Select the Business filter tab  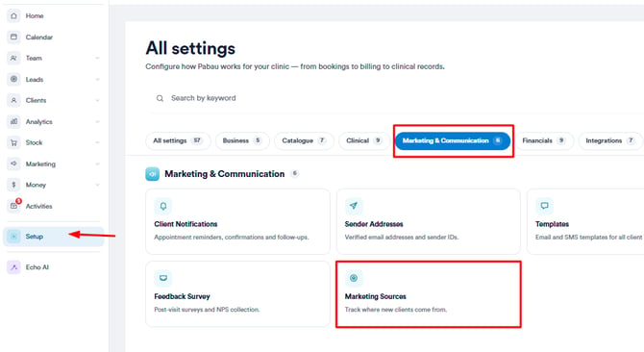[x=242, y=140]
